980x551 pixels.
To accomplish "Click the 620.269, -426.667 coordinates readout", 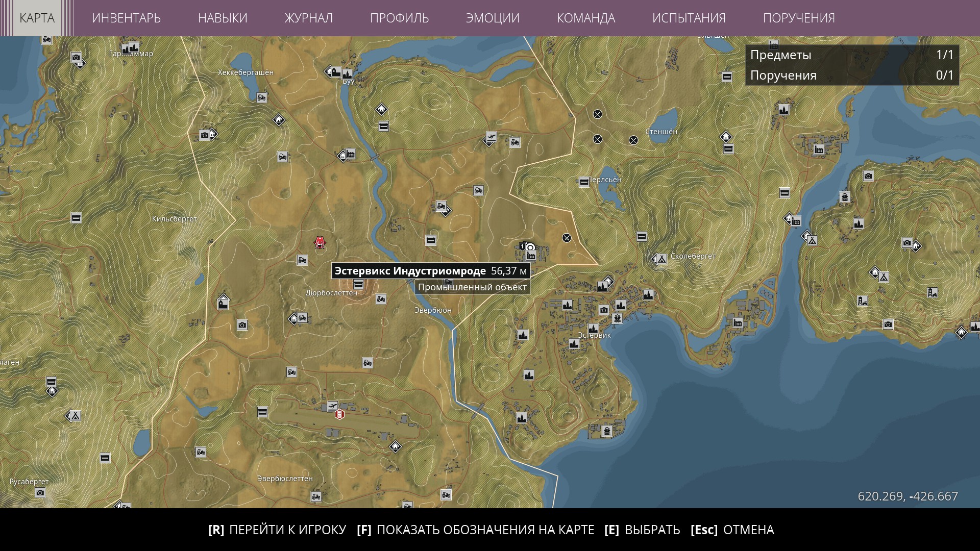I will coord(908,496).
